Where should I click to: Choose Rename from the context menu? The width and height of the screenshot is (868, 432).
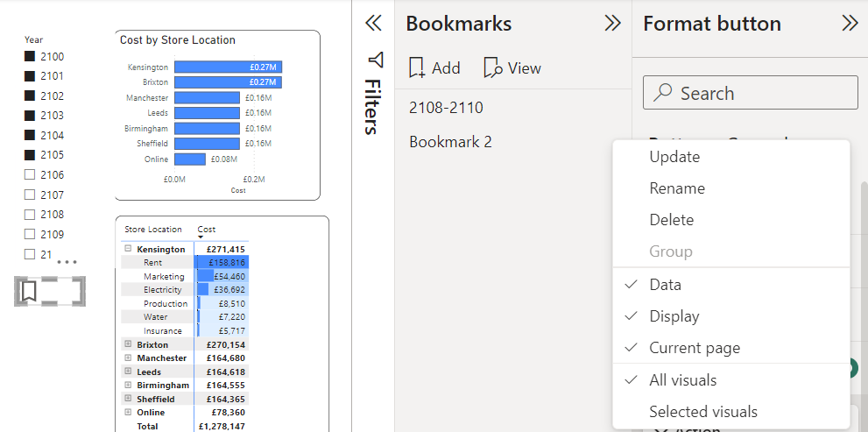pyautogui.click(x=677, y=188)
